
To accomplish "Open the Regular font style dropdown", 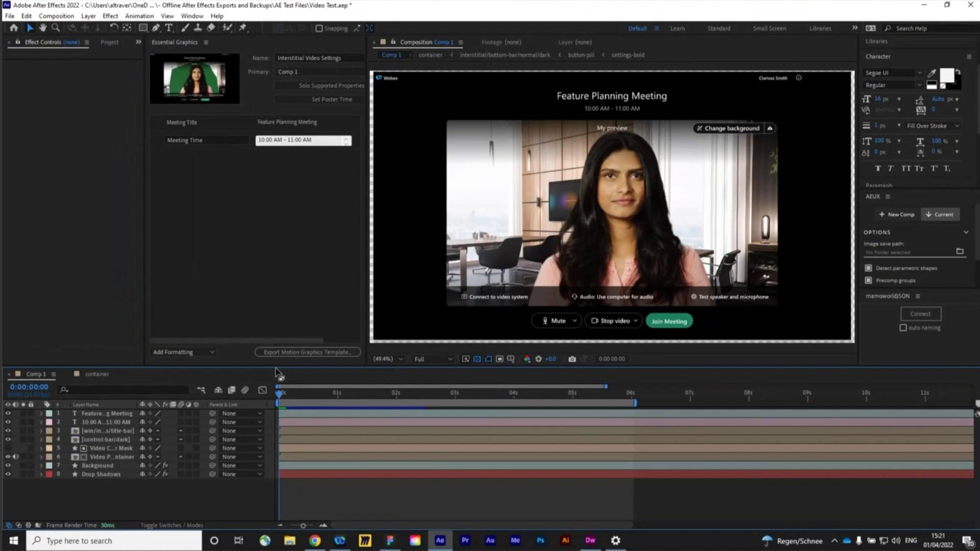I will coord(893,85).
